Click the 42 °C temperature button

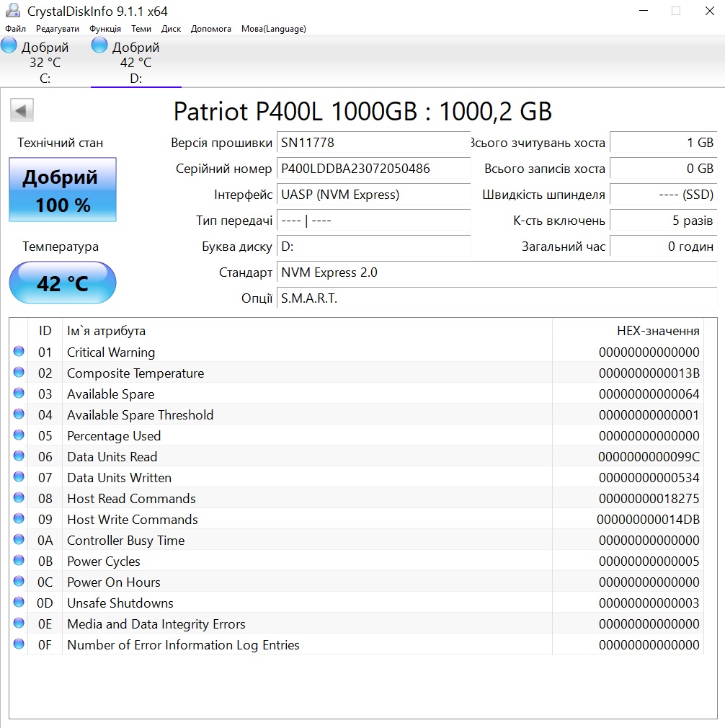coord(63,283)
